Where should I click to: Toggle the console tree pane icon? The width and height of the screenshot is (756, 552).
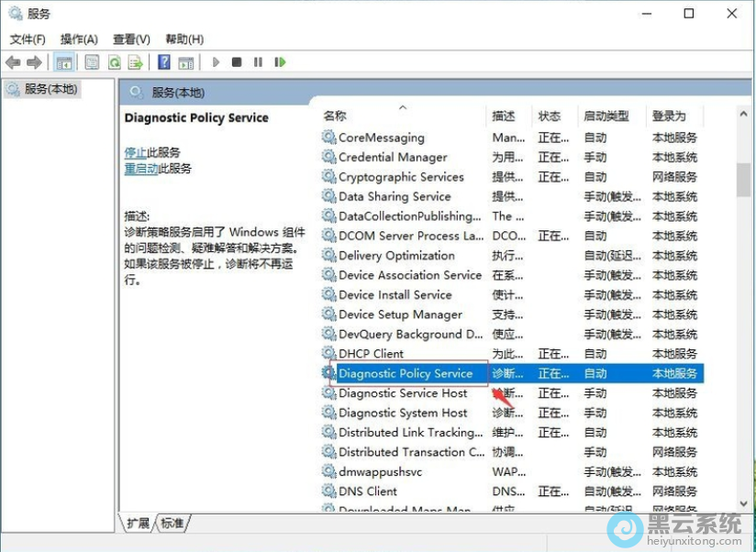tap(64, 61)
